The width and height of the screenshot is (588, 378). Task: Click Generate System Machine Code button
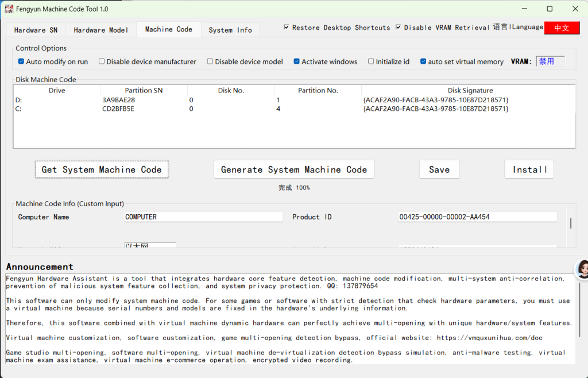click(294, 169)
